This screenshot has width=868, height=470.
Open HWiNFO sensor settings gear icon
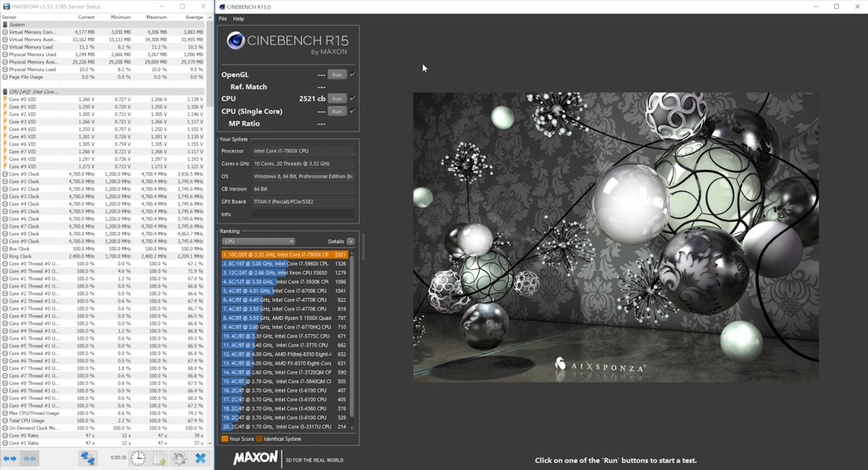[x=180, y=458]
